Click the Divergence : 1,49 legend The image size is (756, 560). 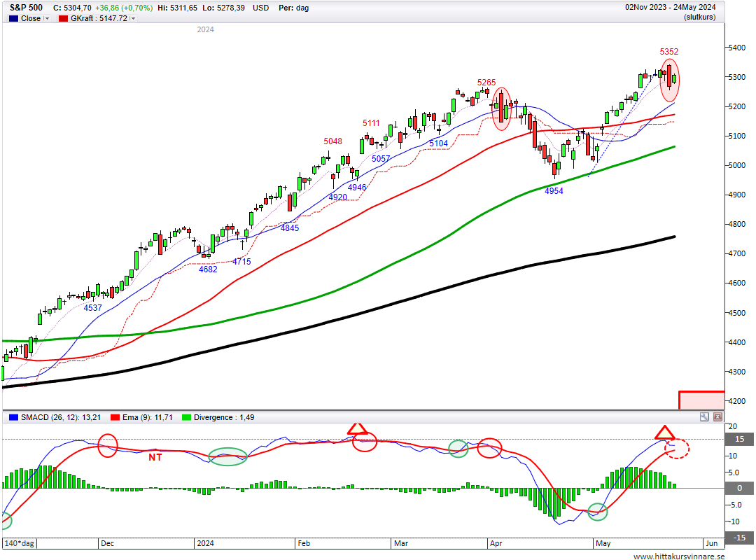[x=224, y=417]
